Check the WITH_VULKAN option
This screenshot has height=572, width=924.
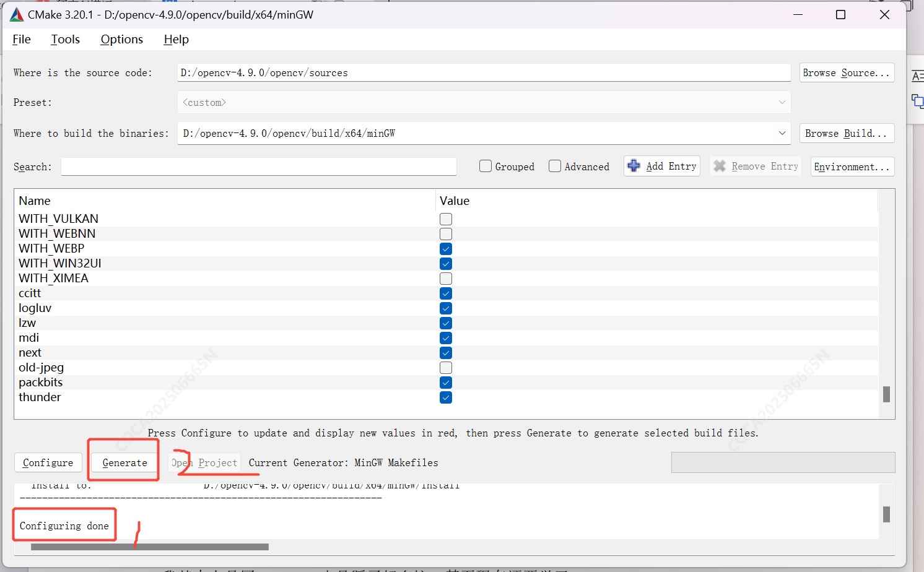[x=446, y=219]
